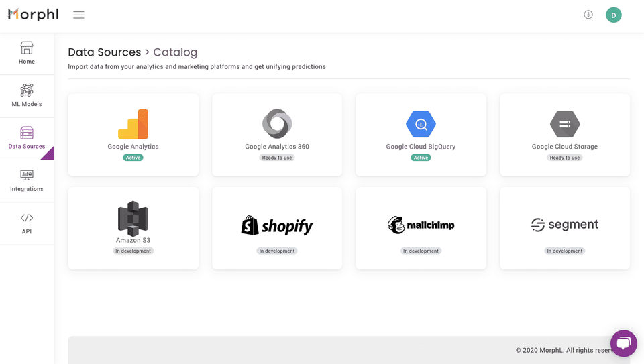Go to Home in sidebar
Viewport: 644px width, 364px height.
pyautogui.click(x=27, y=53)
